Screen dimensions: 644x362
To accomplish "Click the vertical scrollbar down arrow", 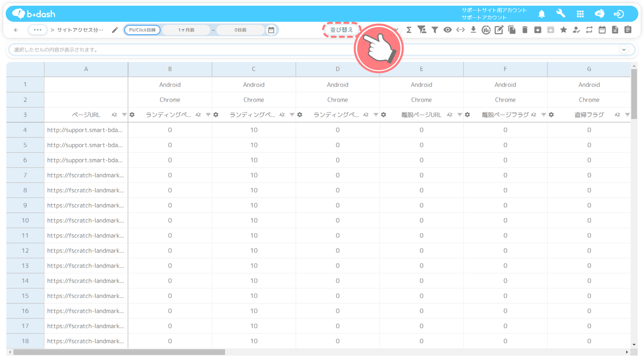I will coord(634,345).
